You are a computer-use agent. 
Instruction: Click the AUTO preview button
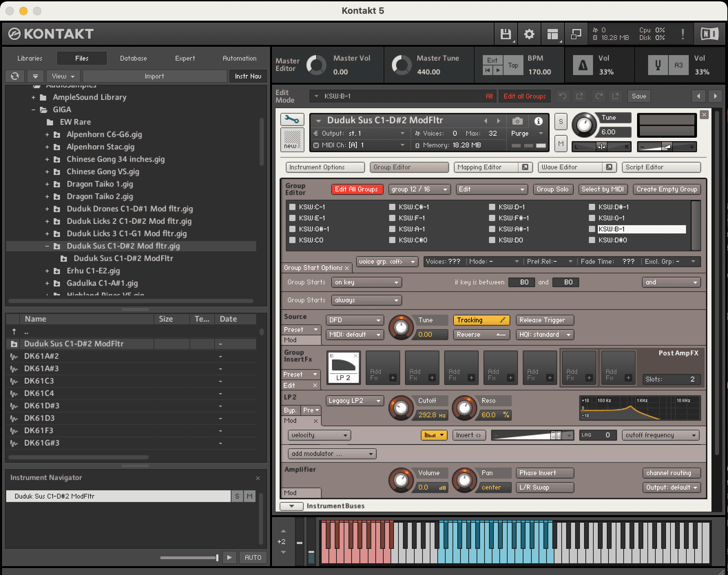click(x=253, y=557)
